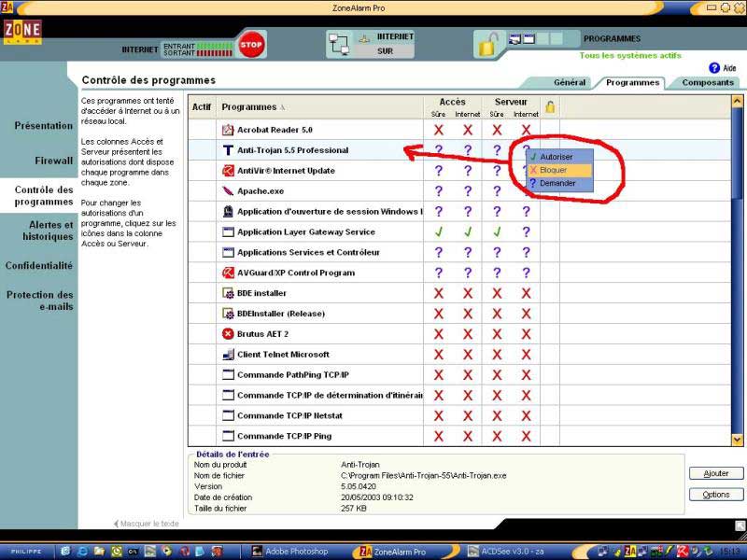This screenshot has height=560, width=747.
Task: Open AntiVir Internet Update Accès Sûre permission menu
Action: pos(438,171)
